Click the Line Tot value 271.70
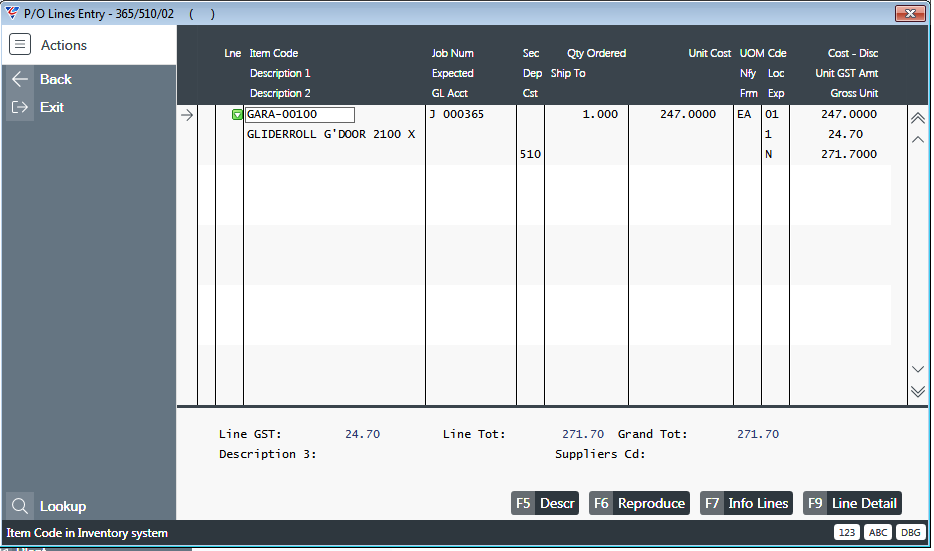This screenshot has width=934, height=551. pyautogui.click(x=583, y=434)
